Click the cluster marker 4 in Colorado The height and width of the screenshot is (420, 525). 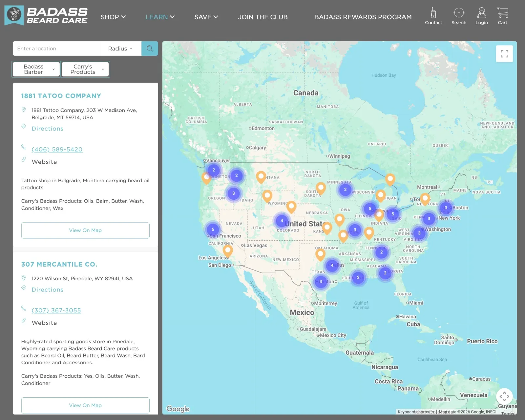coord(282,221)
